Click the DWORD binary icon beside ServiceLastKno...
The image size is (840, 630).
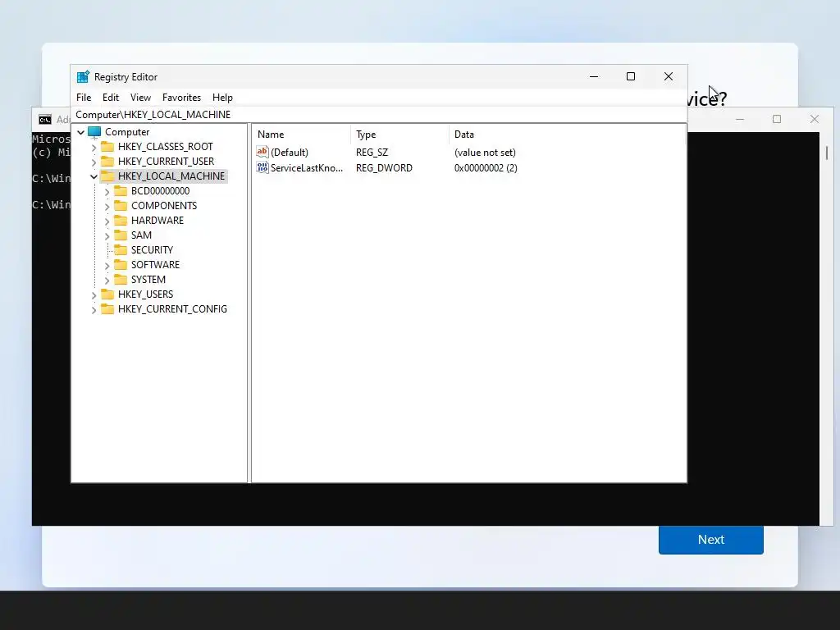pyautogui.click(x=262, y=167)
